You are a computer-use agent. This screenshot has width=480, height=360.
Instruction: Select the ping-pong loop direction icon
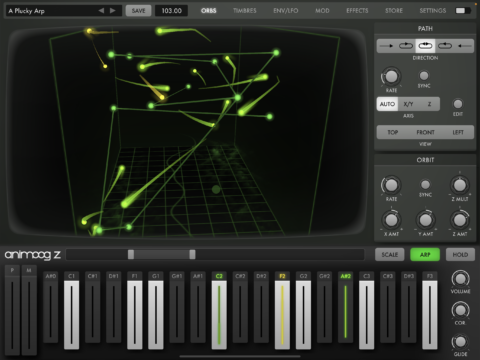(425, 46)
